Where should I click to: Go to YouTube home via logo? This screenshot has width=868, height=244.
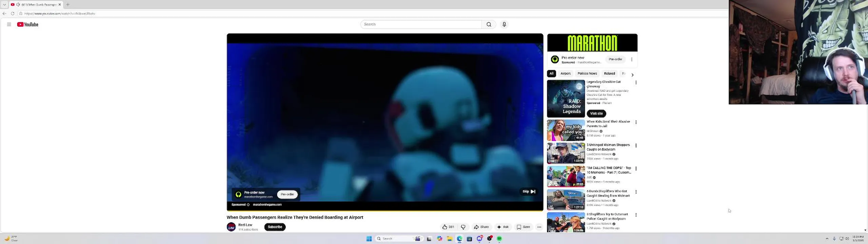[27, 24]
